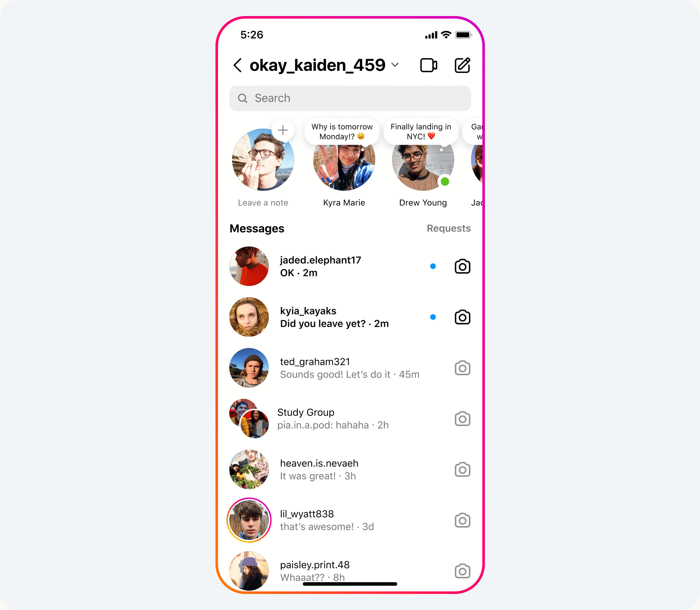Tap the video call icon
Image resolution: width=700 pixels, height=610 pixels.
(x=429, y=66)
